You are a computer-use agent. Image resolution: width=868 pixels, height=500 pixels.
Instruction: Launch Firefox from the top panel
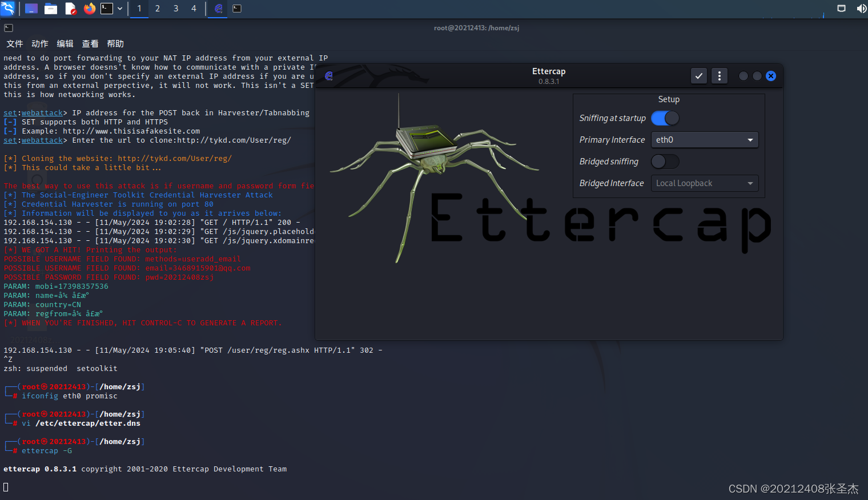pyautogui.click(x=90, y=9)
